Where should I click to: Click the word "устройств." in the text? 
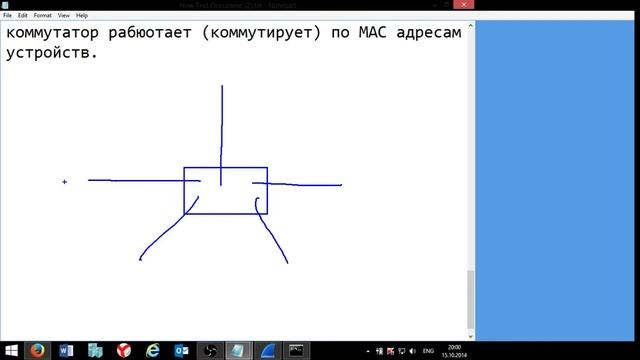[52, 53]
